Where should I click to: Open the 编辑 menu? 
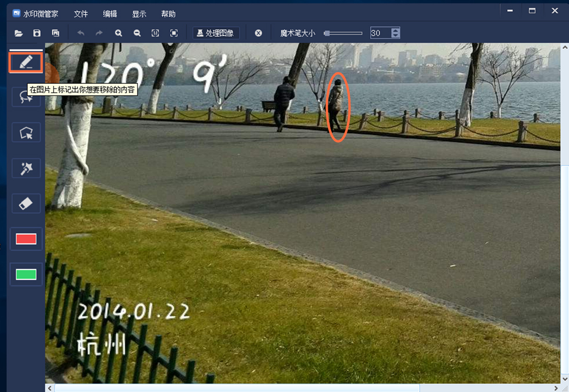coord(110,14)
